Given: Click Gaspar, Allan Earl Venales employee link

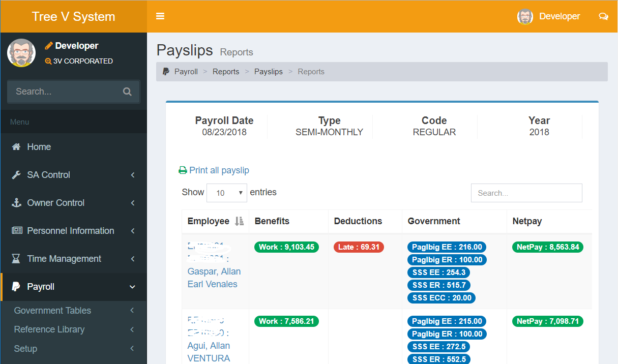Looking at the screenshot, I should (214, 278).
